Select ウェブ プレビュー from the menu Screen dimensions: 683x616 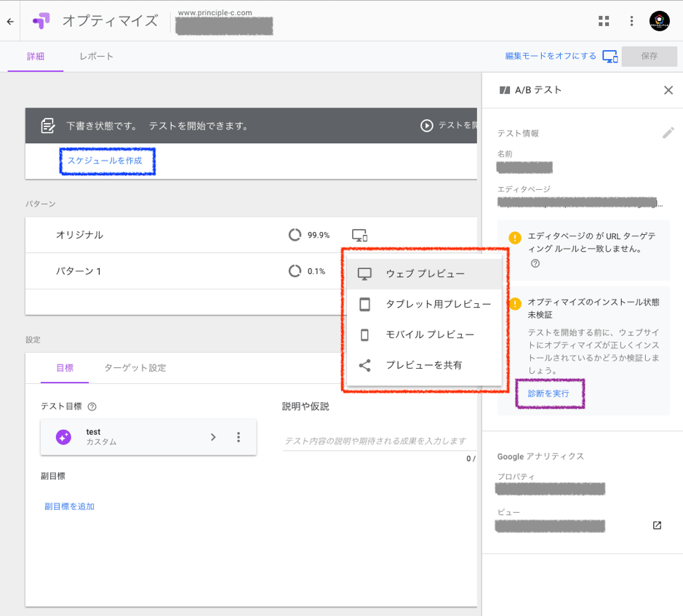pos(425,273)
